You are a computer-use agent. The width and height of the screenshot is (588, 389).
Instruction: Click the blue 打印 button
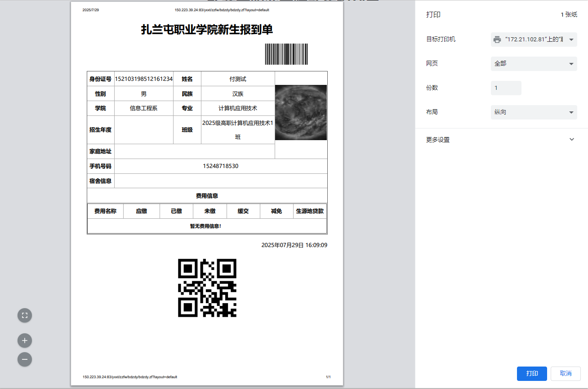tap(532, 374)
